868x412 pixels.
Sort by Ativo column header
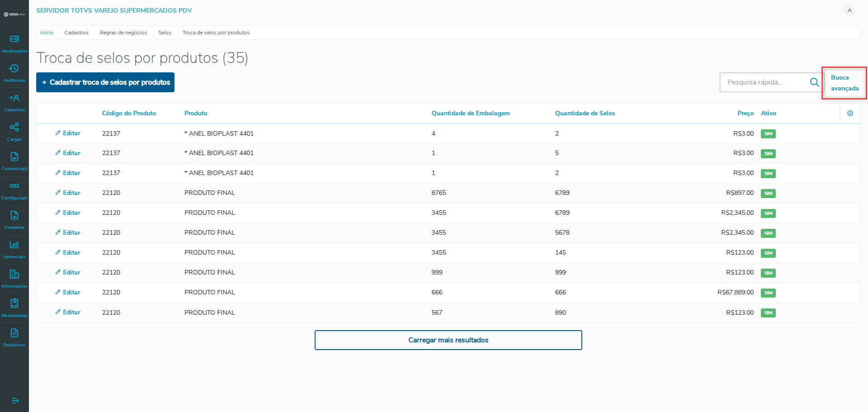point(769,114)
